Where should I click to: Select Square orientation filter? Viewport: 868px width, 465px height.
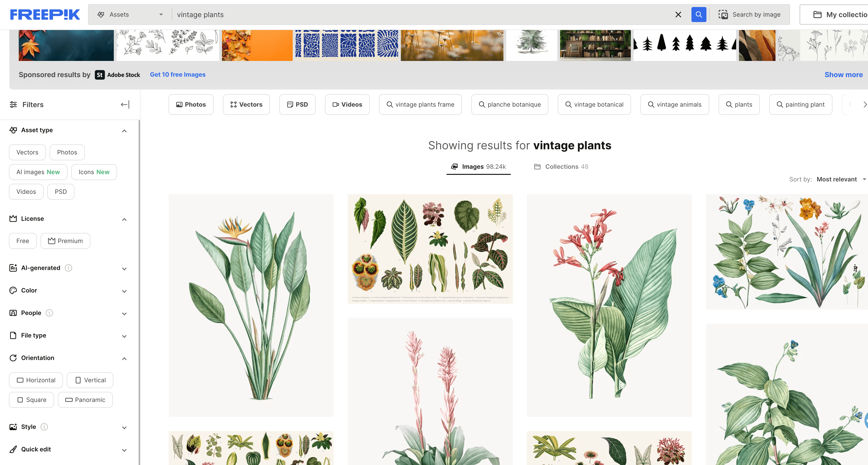click(31, 400)
